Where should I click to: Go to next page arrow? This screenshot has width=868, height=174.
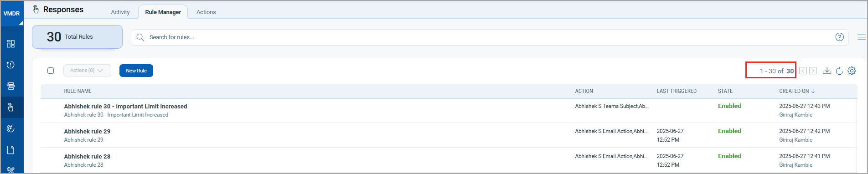[x=813, y=71]
